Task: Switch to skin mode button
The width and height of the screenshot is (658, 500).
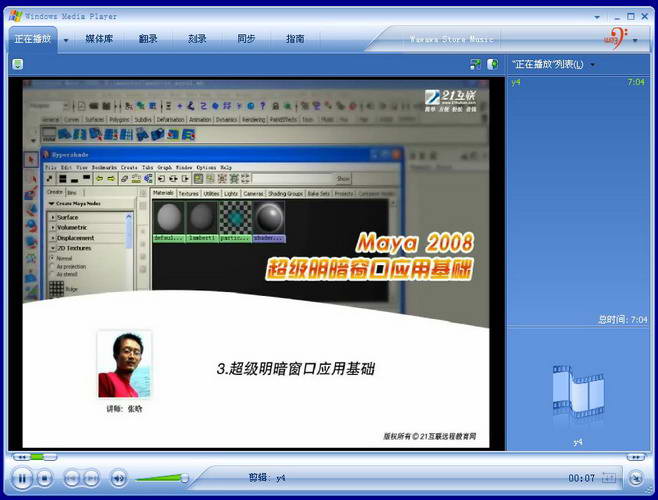Action: [x=636, y=478]
